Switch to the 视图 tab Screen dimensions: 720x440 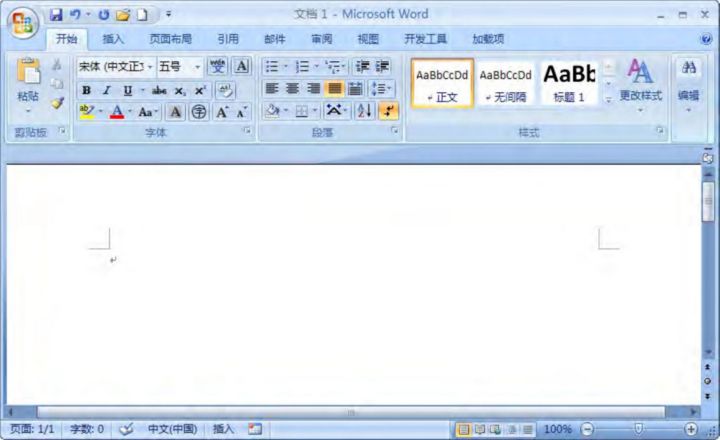tap(368, 39)
